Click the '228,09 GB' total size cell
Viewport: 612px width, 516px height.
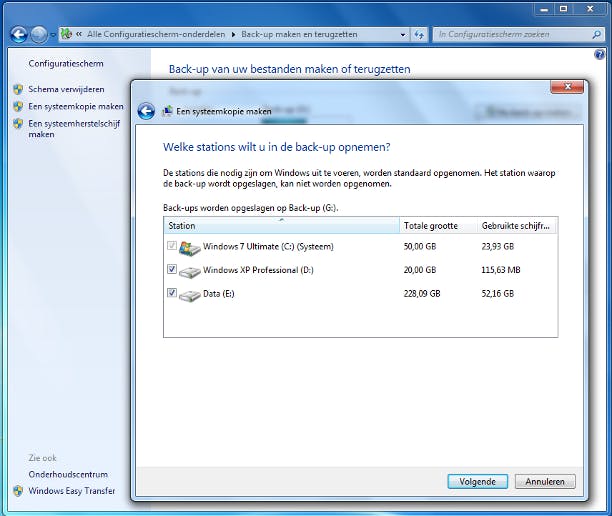coord(422,294)
